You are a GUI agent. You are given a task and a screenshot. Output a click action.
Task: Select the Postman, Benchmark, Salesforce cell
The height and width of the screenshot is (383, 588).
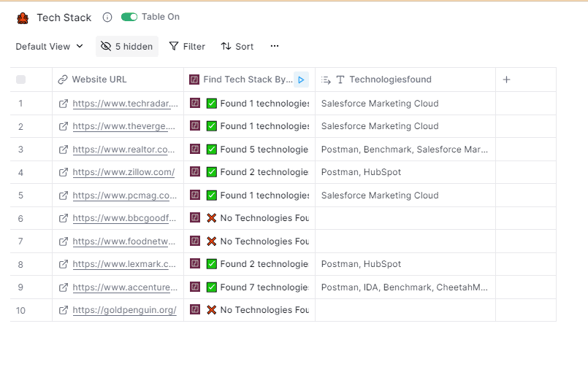click(x=405, y=150)
